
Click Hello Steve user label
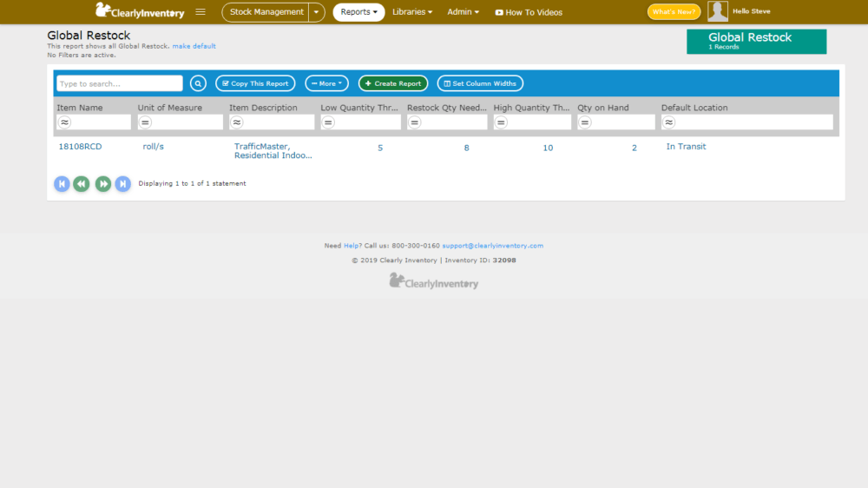pos(751,11)
